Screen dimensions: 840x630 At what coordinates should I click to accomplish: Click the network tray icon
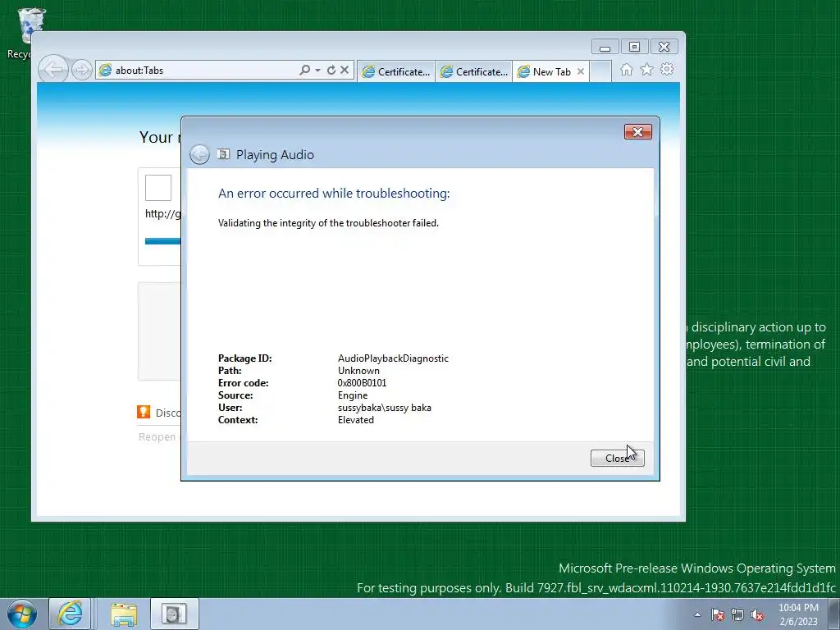737,615
